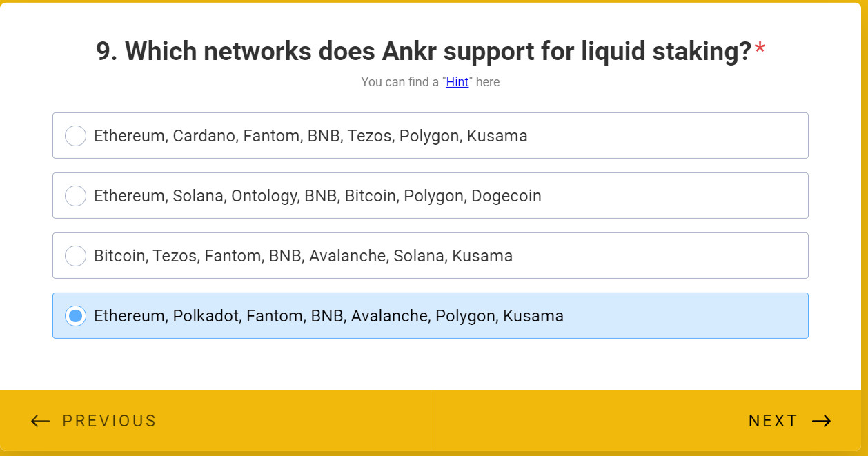Click the word "here" after the Hint link
868x456 pixels.
(488, 82)
